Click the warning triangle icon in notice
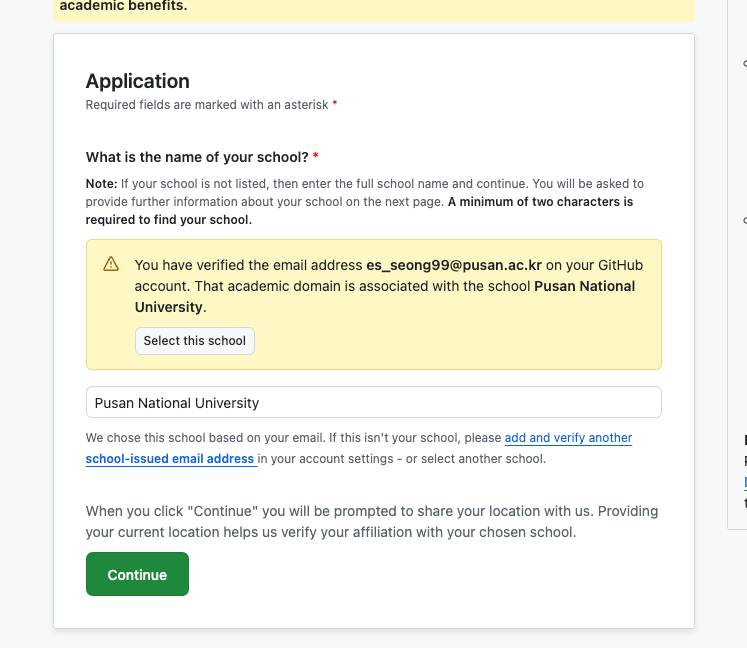 point(111,264)
